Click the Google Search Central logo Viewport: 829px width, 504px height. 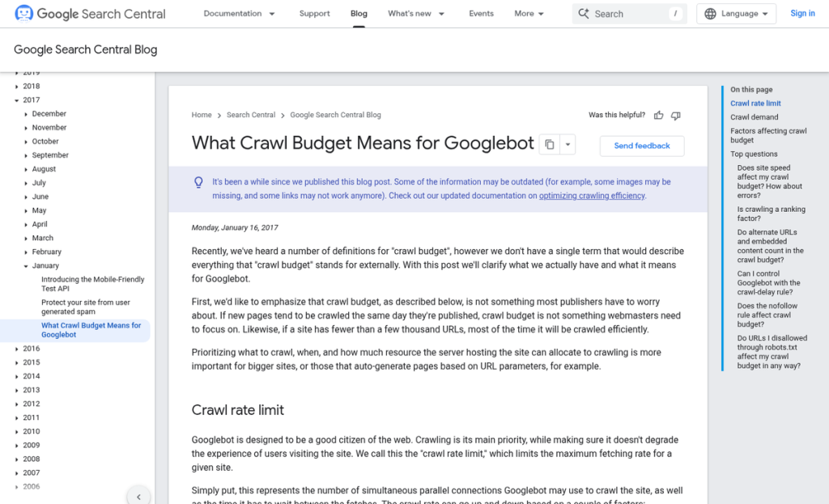[90, 14]
